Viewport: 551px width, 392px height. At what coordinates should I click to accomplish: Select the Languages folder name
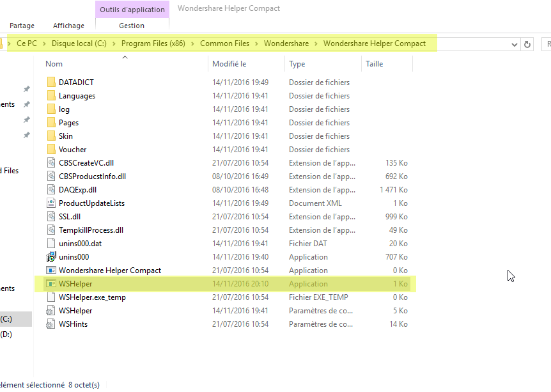[77, 96]
